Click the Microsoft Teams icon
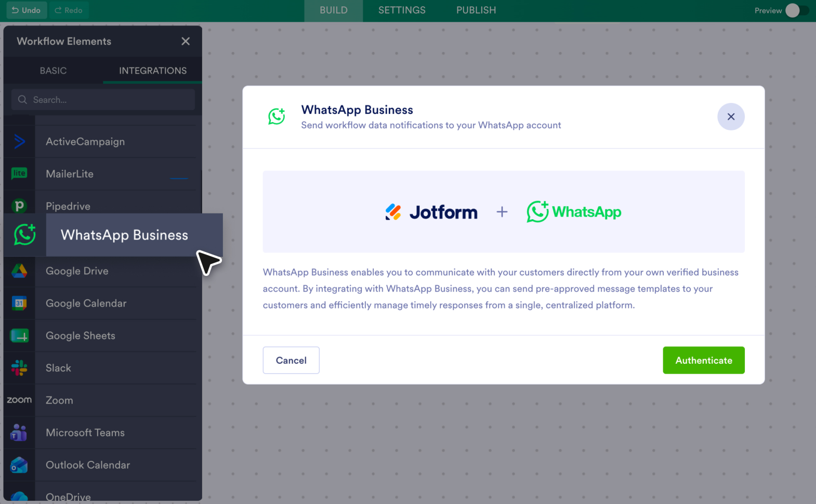This screenshot has width=816, height=504. [x=19, y=432]
